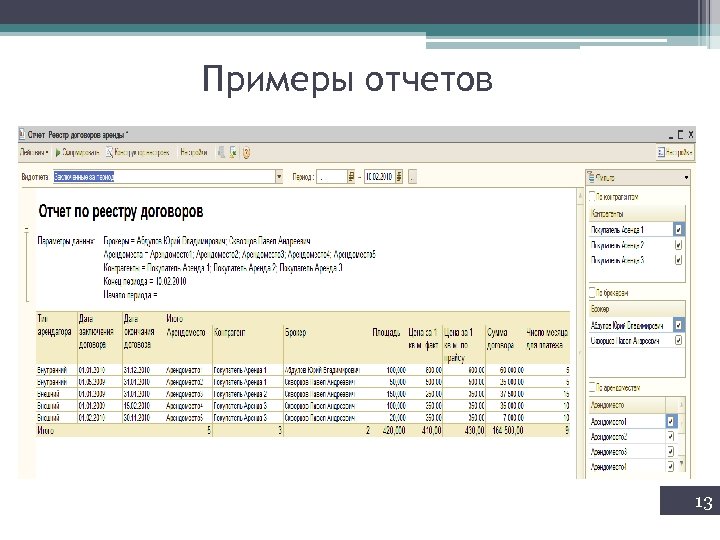Uncheck Покупатель Аренда 2 checkbox
Image resolution: width=720 pixels, height=540 pixels.
(678, 245)
